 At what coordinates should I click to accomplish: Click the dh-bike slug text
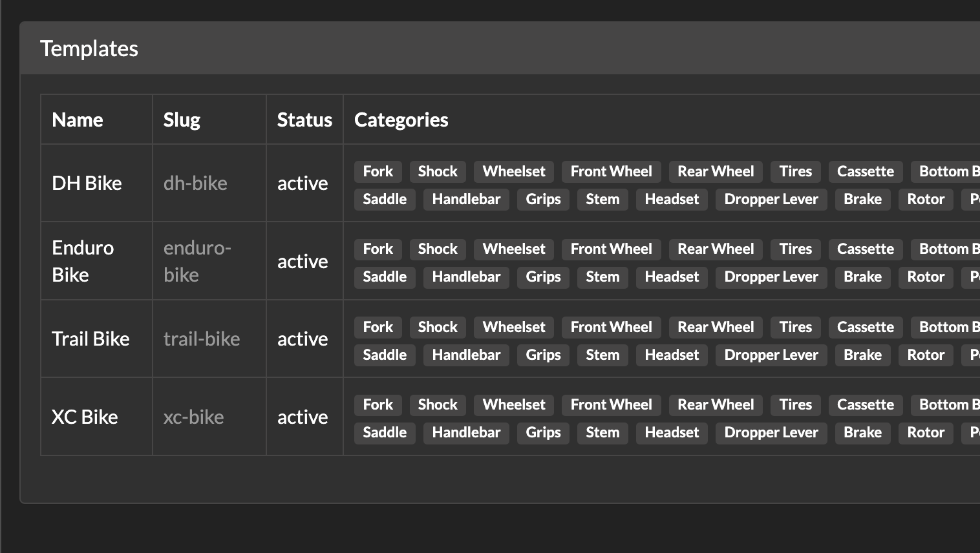click(x=195, y=183)
